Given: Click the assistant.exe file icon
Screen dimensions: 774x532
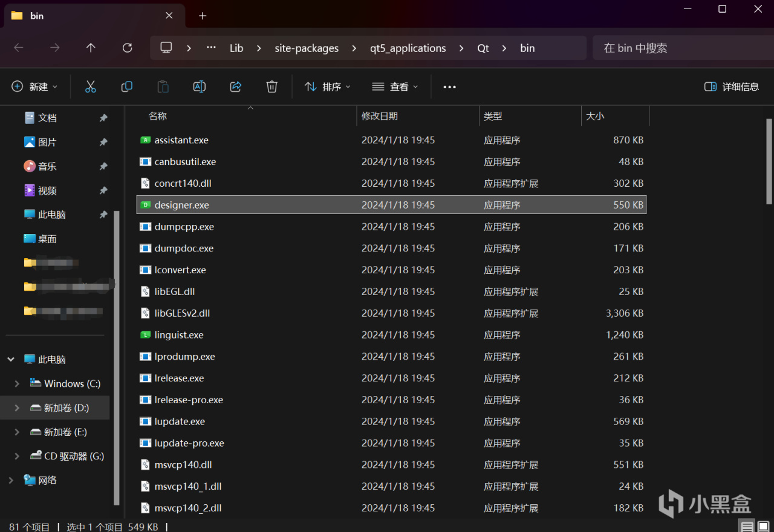Looking at the screenshot, I should (x=145, y=140).
